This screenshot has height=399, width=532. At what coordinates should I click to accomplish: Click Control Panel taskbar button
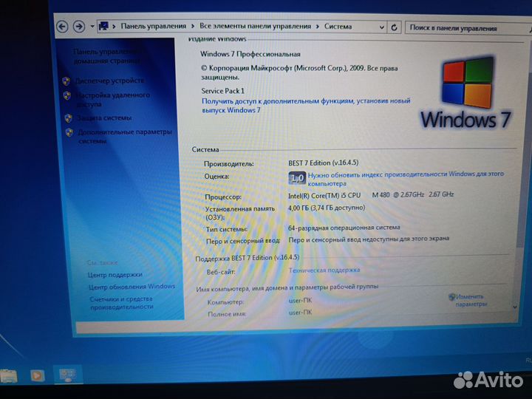[x=67, y=374]
